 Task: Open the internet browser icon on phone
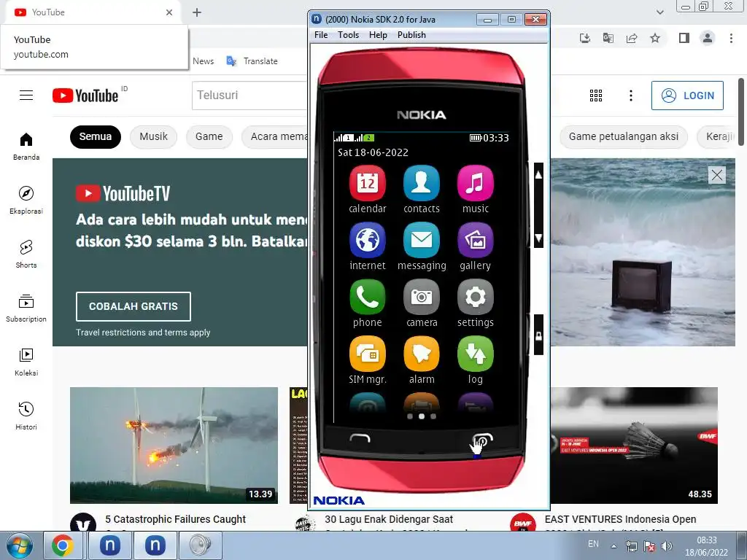pyautogui.click(x=368, y=241)
